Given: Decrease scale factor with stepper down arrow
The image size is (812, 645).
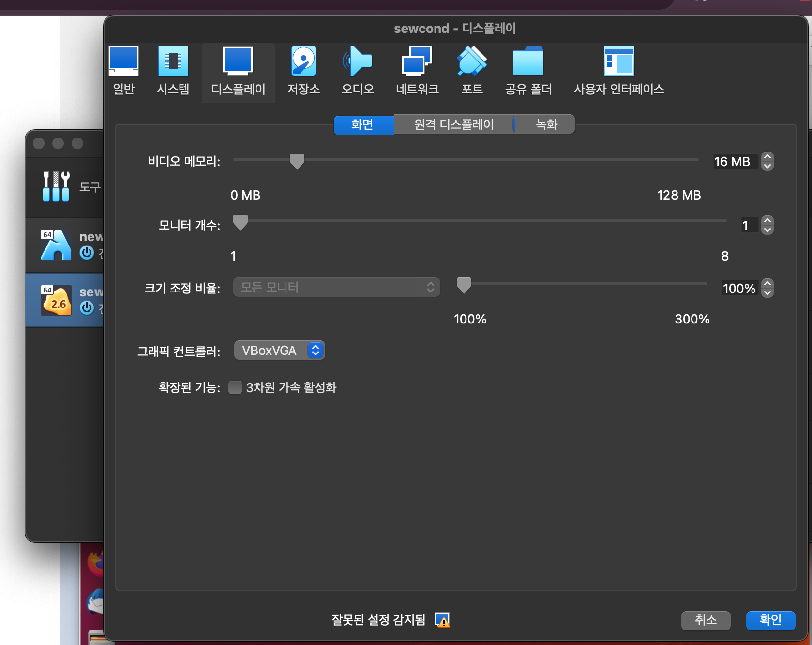Looking at the screenshot, I should tap(767, 293).
